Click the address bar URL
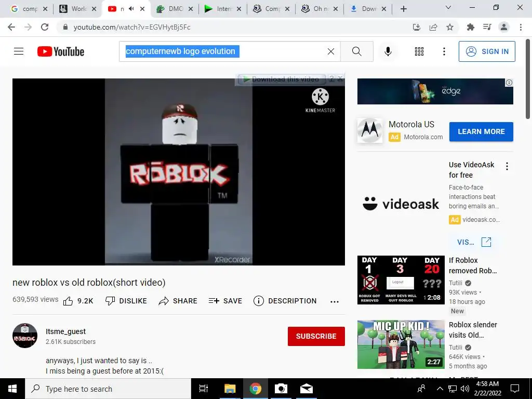 pyautogui.click(x=132, y=27)
